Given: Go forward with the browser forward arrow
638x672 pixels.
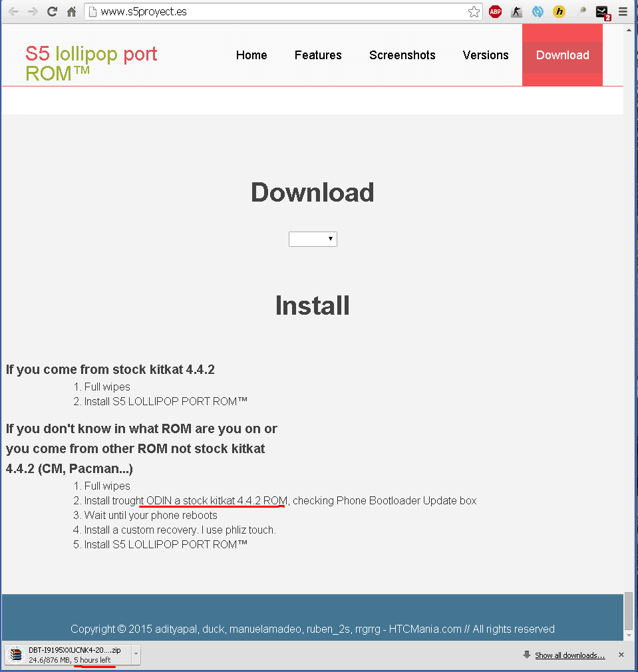Looking at the screenshot, I should click(33, 11).
